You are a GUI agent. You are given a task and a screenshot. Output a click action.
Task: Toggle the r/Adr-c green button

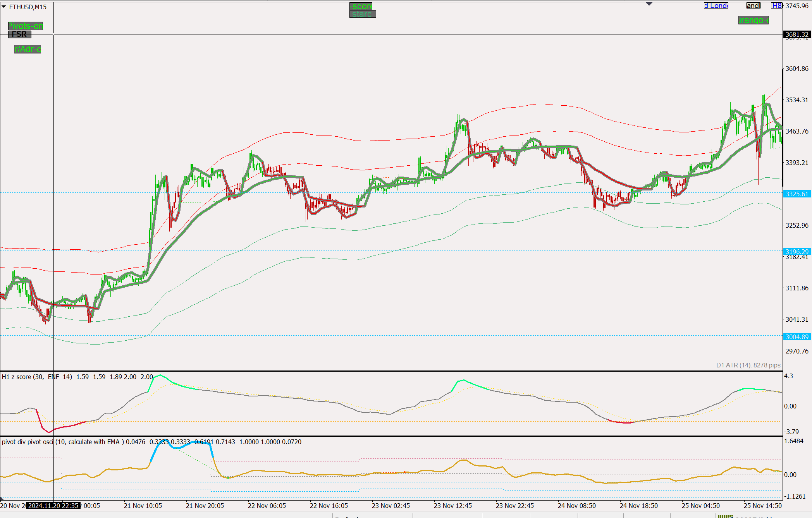tap(28, 49)
